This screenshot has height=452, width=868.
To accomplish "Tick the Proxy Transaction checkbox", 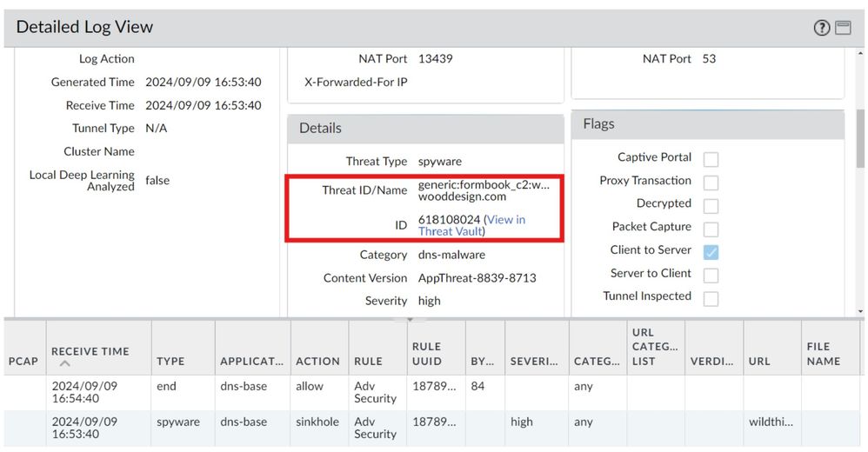I will tap(711, 183).
